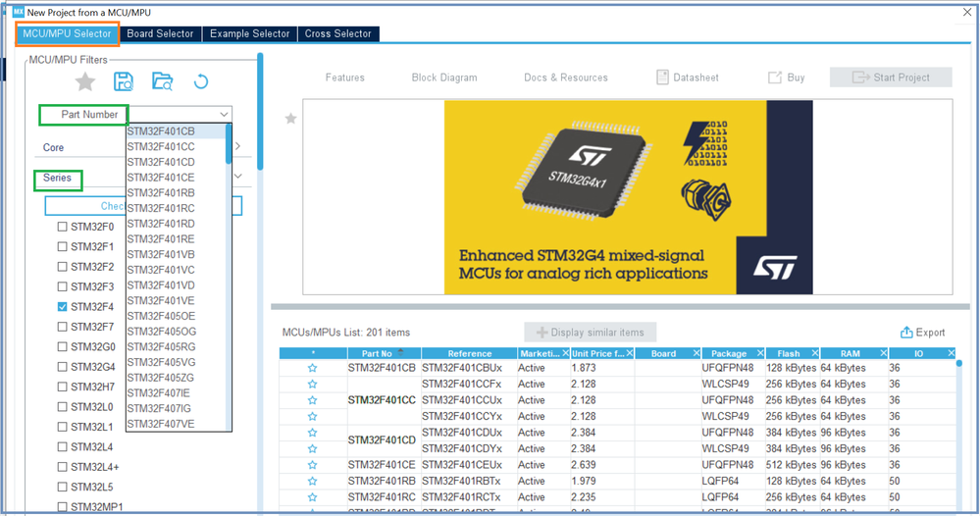Remove the Unit Price column with its X

(630, 353)
